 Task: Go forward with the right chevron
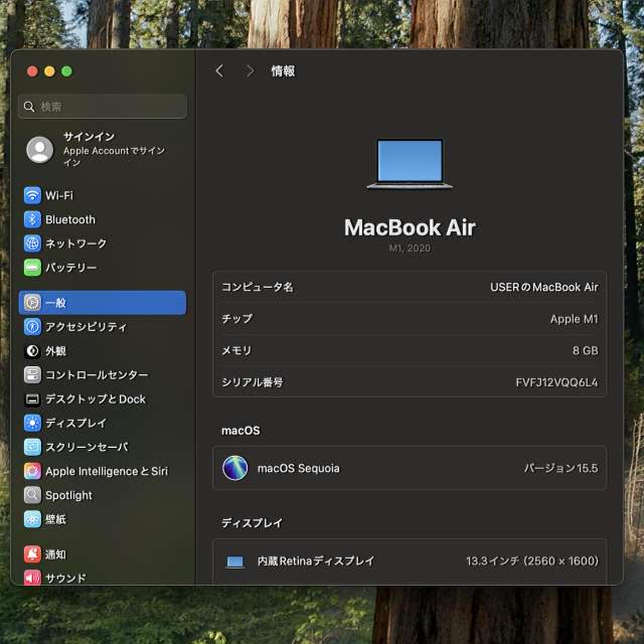pos(250,71)
